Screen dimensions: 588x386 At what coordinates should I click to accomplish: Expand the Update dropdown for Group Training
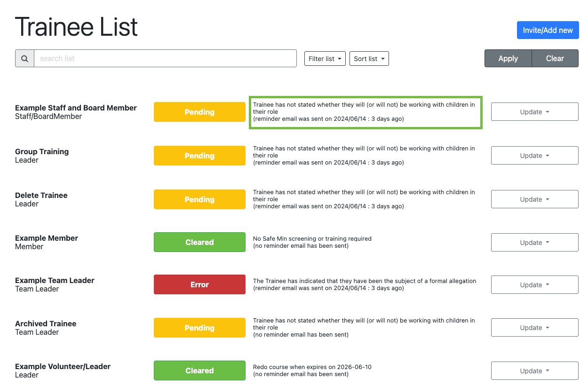coord(534,155)
